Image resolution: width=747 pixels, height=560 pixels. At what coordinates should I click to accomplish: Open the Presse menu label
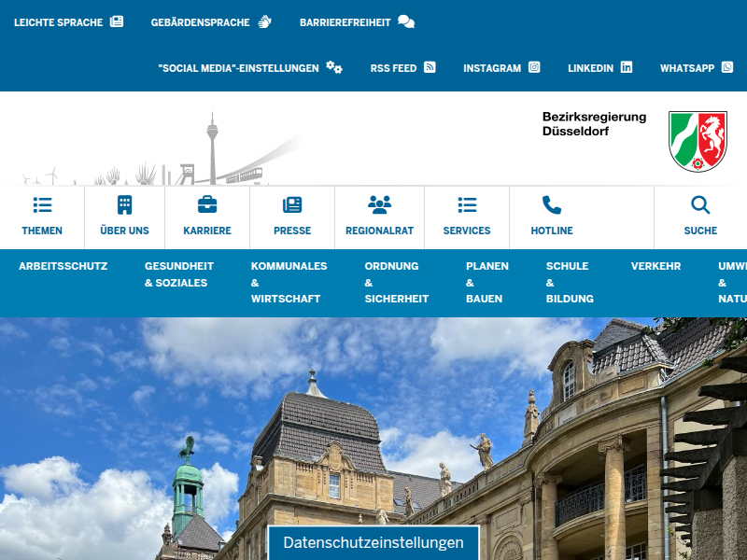[x=292, y=231]
